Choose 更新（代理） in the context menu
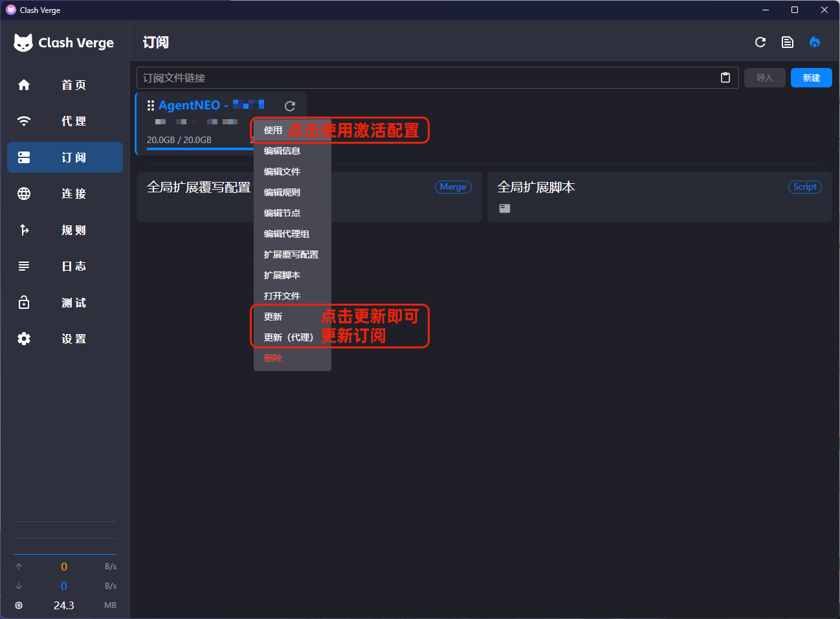 point(293,337)
